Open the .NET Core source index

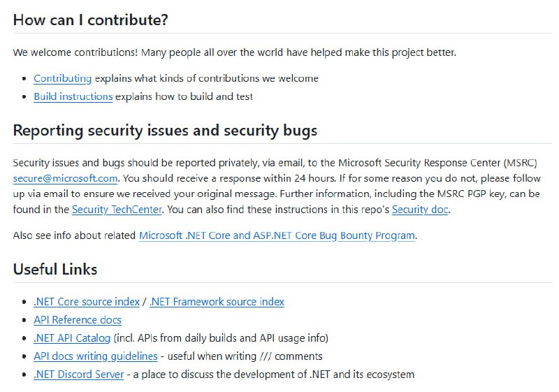87,302
